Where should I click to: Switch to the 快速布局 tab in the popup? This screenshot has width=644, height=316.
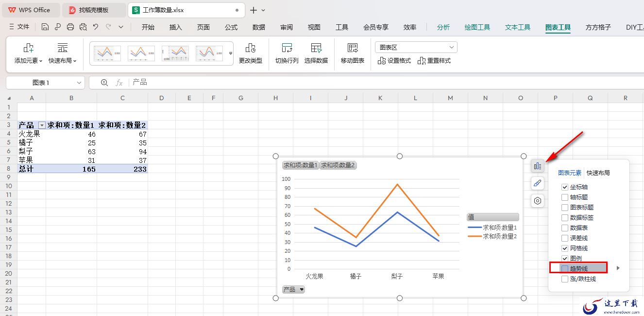click(x=598, y=173)
